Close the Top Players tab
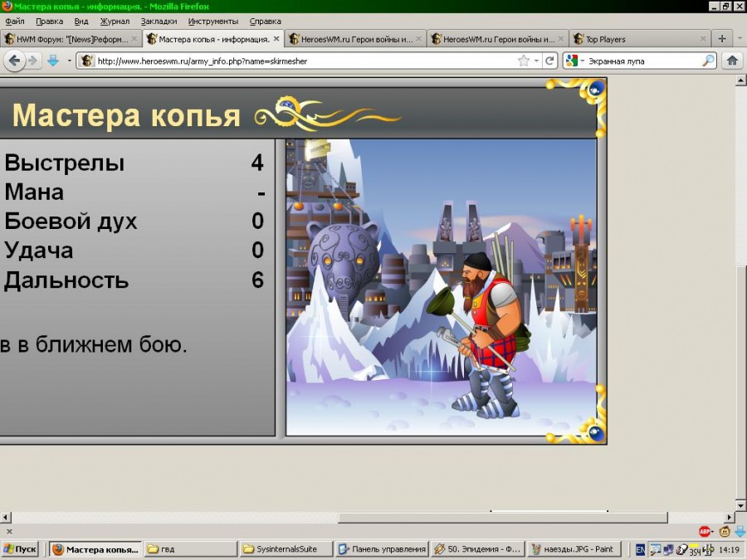747x560 pixels. (703, 39)
